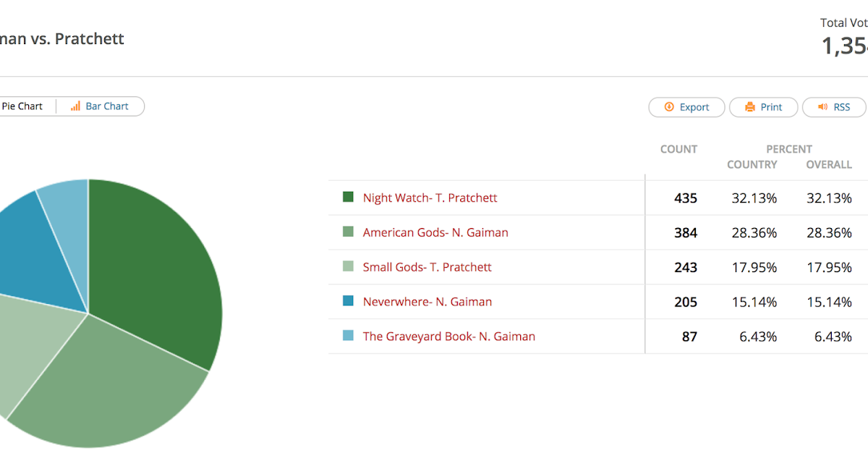Screen dimensions: 868x456
Task: Switch to Pie Chart view
Action: point(22,106)
